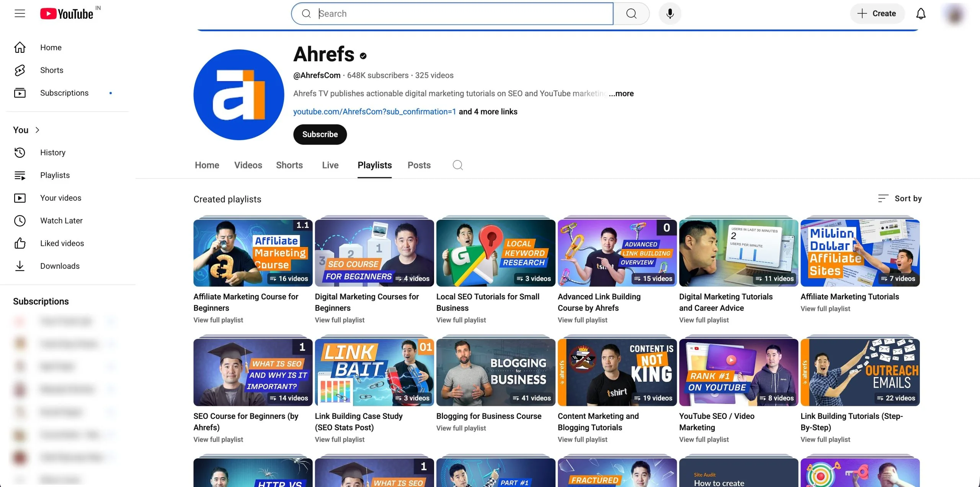Image resolution: width=980 pixels, height=487 pixels.
Task: Click the YouTube logo
Action: click(x=67, y=13)
